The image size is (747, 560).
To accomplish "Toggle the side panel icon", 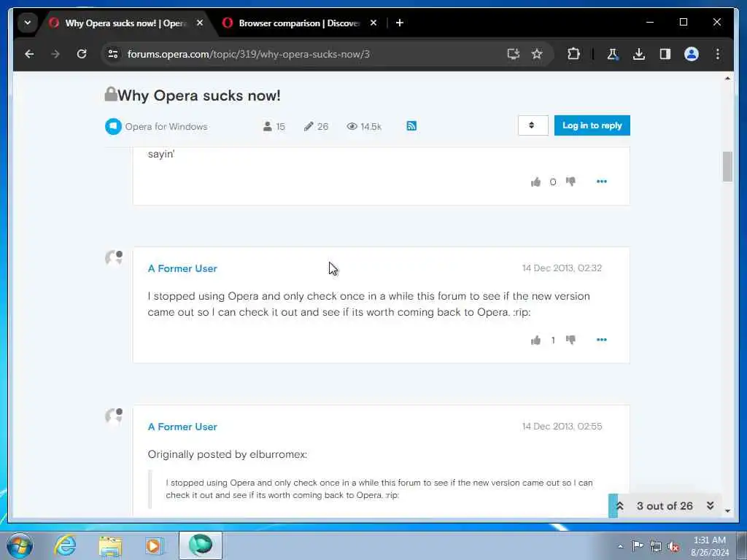I will pos(665,54).
